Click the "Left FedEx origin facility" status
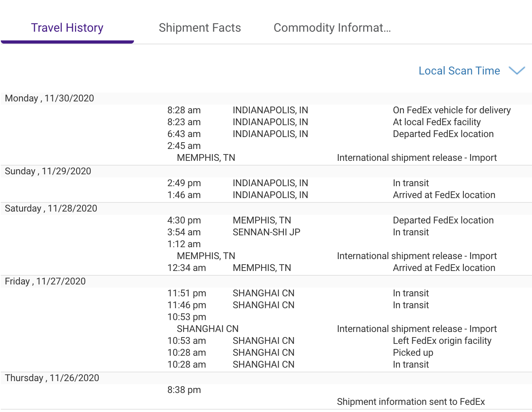Image resolution: width=532 pixels, height=412 pixels. (x=442, y=341)
